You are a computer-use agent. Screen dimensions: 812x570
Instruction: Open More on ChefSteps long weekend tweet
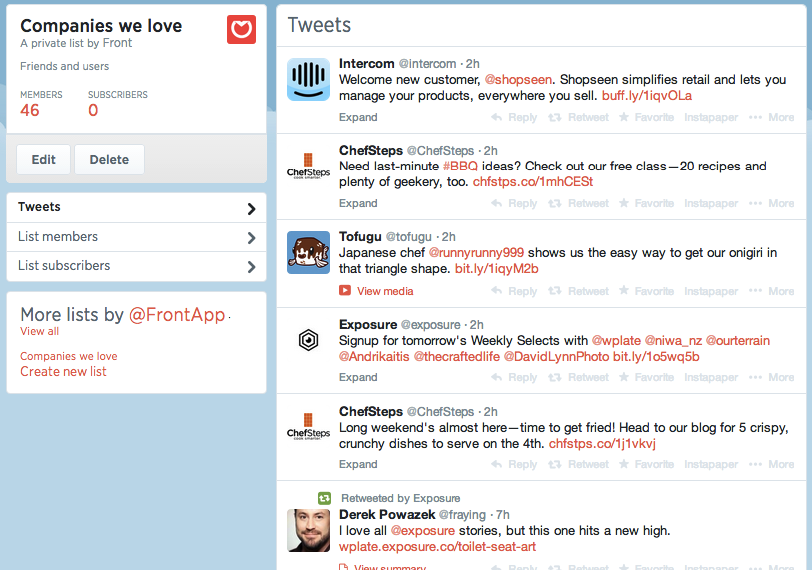tap(772, 464)
